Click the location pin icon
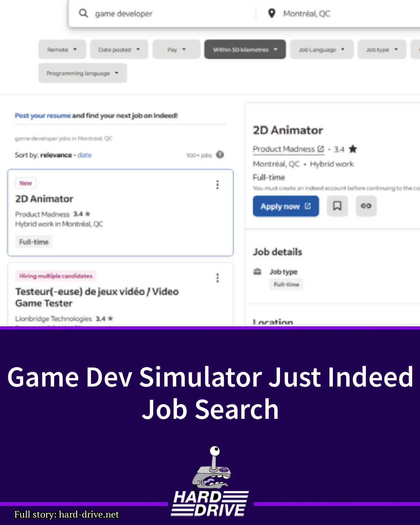Screen dimensions: 420x525 click(x=272, y=14)
